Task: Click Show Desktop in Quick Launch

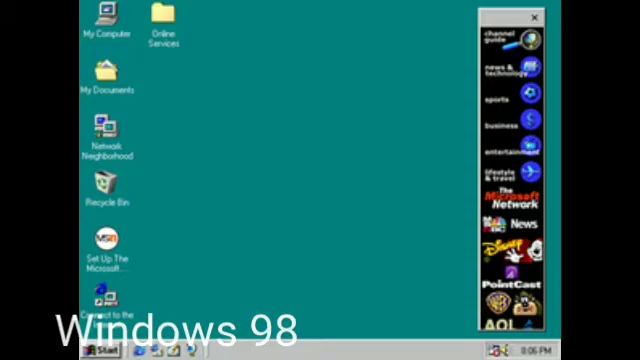Action: pyautogui.click(x=174, y=350)
